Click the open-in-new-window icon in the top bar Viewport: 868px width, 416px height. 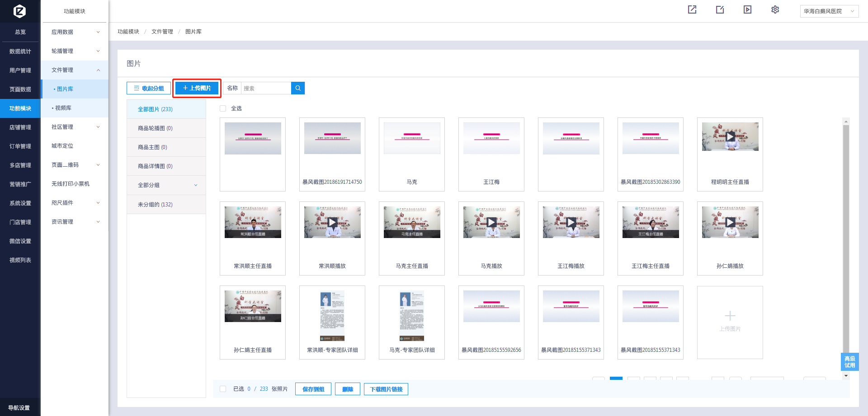(692, 9)
